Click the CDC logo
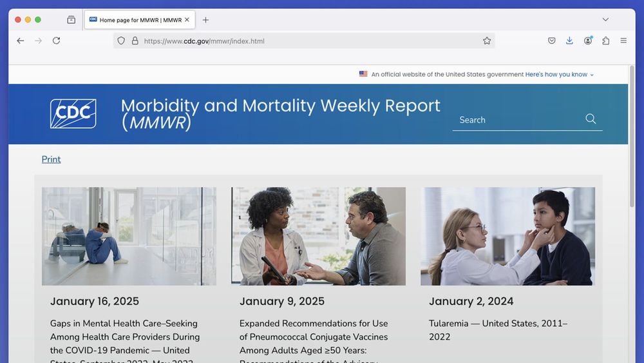 pyautogui.click(x=73, y=113)
